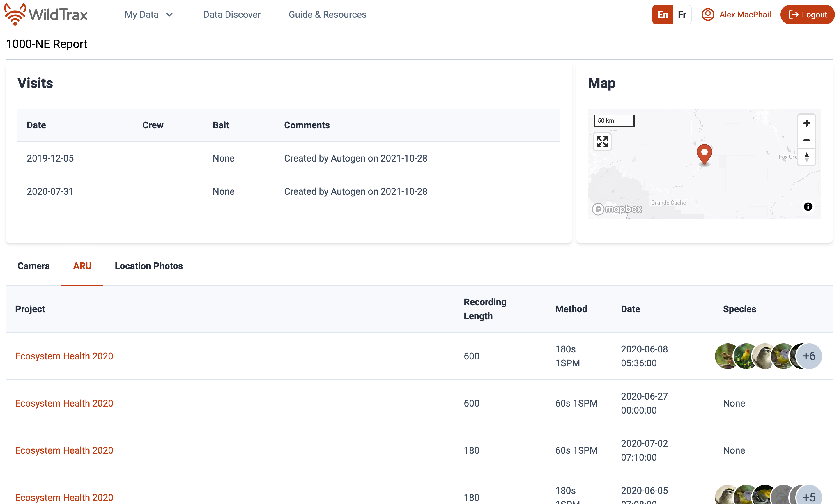Open Alex MacPhail user profile
The width and height of the screenshot is (839, 504).
(736, 15)
